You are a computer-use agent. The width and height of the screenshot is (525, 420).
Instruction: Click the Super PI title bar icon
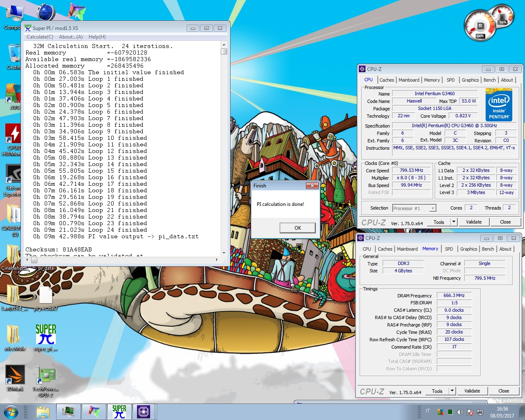(28, 28)
